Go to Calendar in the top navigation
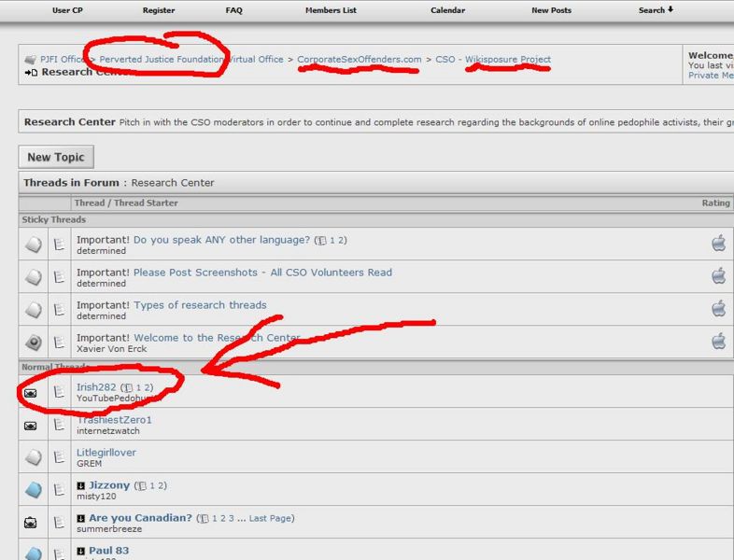 click(x=447, y=10)
